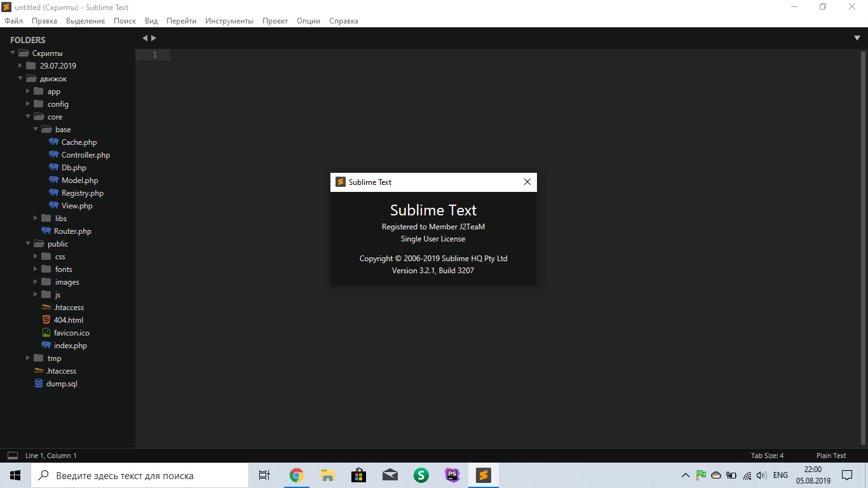Go to next tab with right arrow
Screen dimensions: 868x488
[x=153, y=38]
